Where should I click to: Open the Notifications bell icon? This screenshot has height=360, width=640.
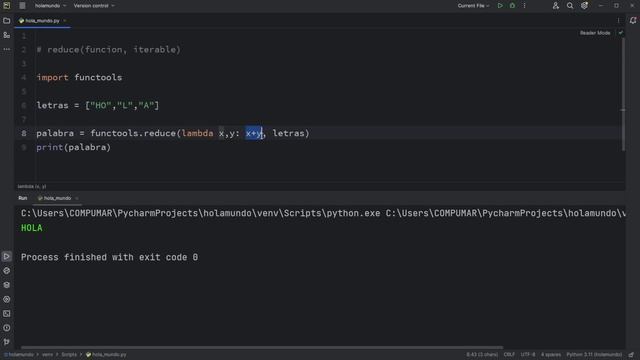633,20
